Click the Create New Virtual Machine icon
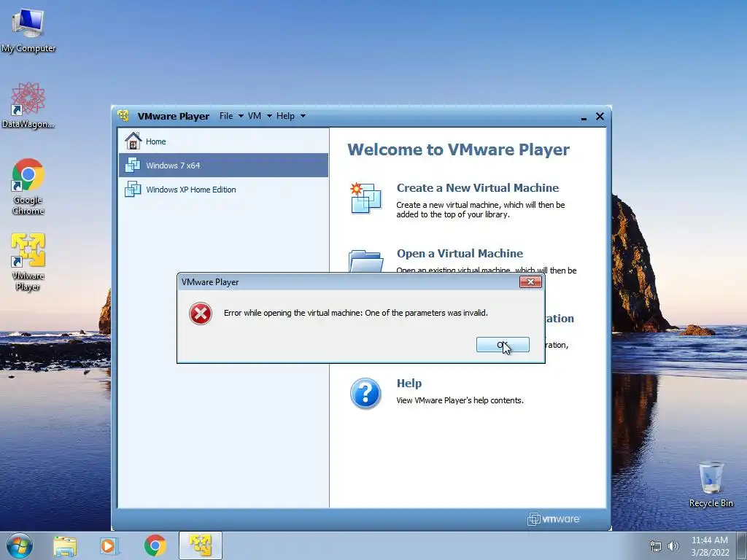Viewport: 747px width, 560px height. click(x=365, y=198)
